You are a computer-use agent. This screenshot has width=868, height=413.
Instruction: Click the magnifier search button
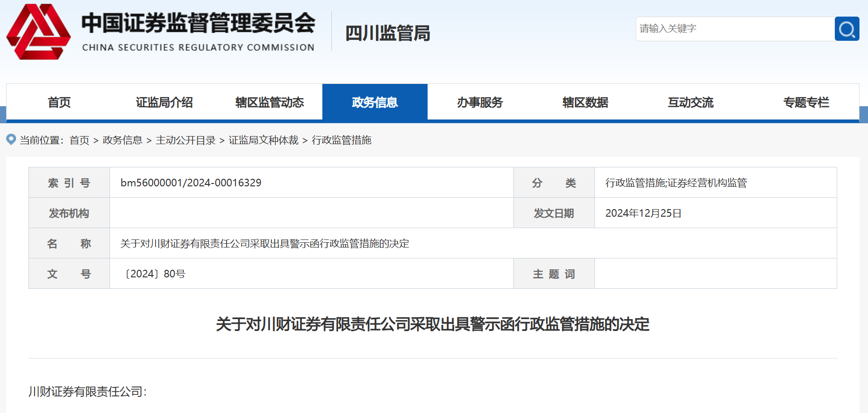pyautogui.click(x=847, y=29)
